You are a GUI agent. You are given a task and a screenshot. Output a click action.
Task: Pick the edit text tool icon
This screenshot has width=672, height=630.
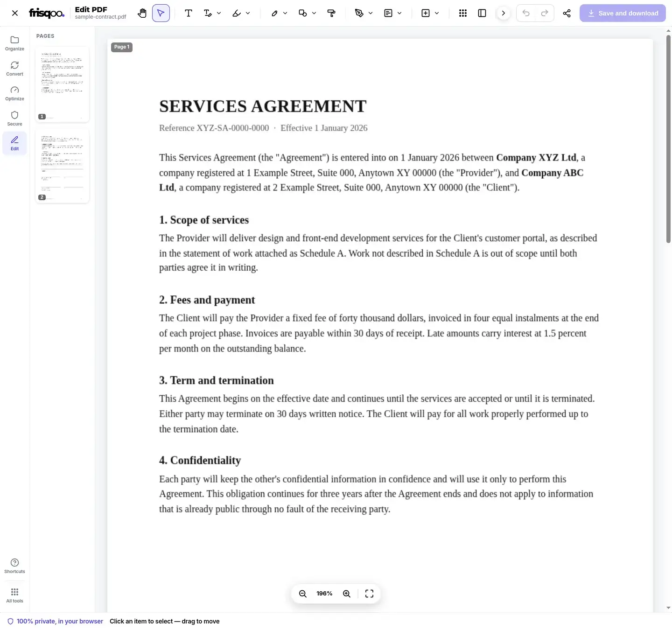(208, 13)
